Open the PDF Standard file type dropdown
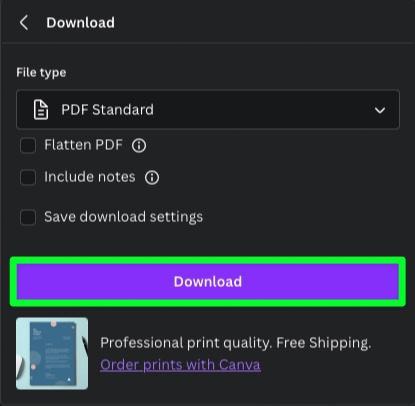The width and height of the screenshot is (415, 406). click(x=208, y=109)
